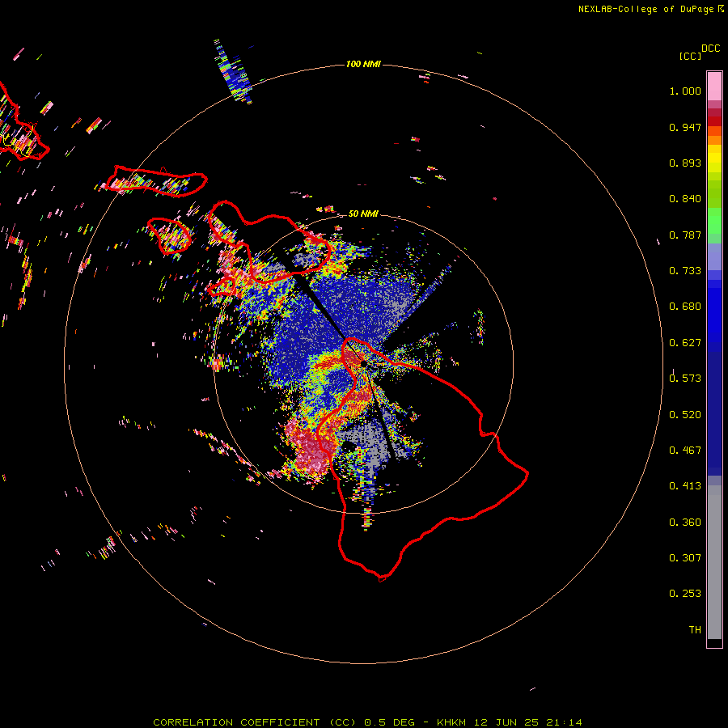Click the 21:14 timestamp
The image size is (728, 728).
pyautogui.click(x=564, y=722)
